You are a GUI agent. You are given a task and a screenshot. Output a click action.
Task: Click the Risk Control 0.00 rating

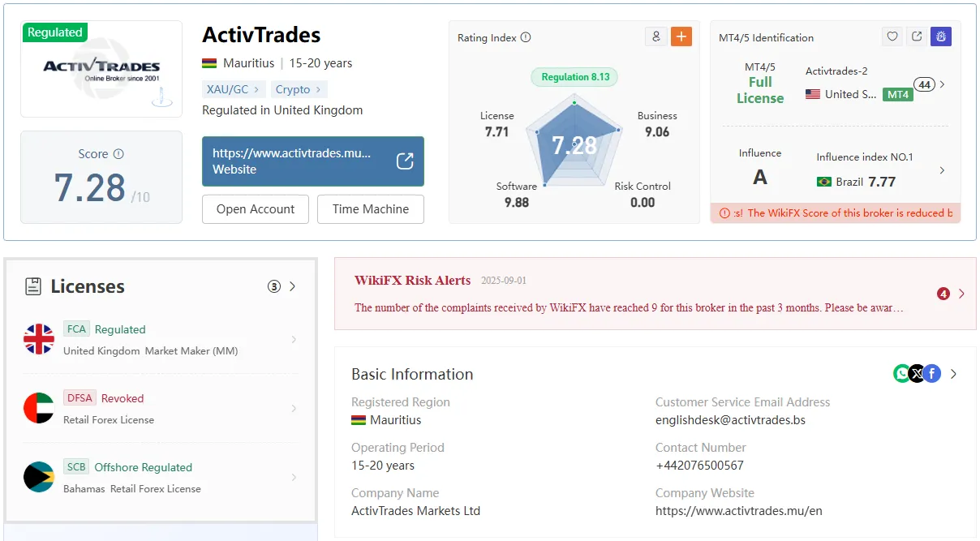click(643, 195)
